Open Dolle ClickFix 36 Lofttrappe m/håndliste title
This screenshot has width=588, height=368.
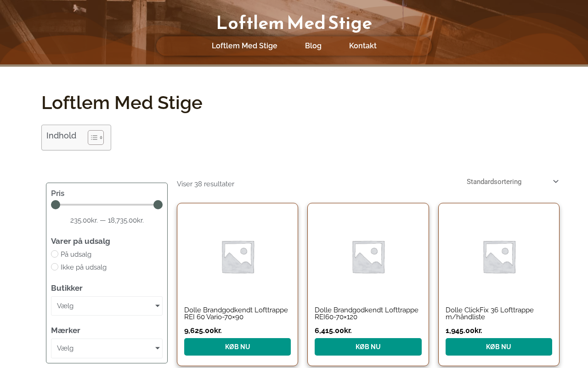(490, 314)
